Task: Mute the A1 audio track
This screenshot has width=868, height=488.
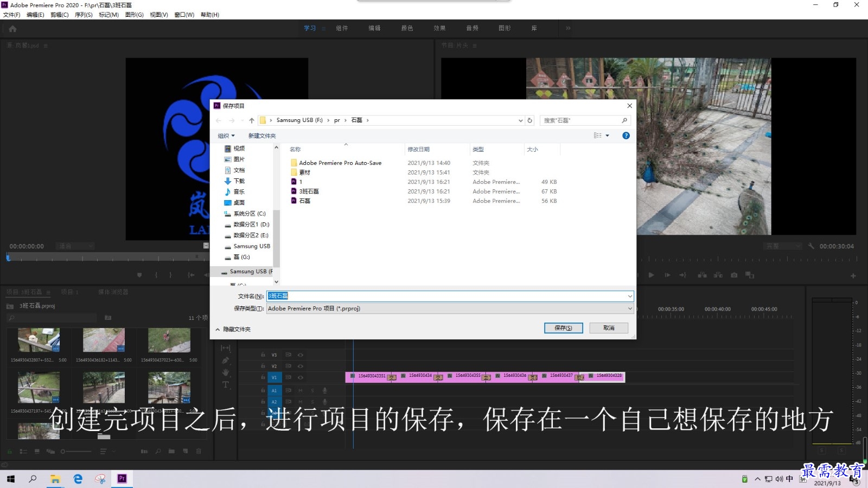Action: pyautogui.click(x=300, y=390)
